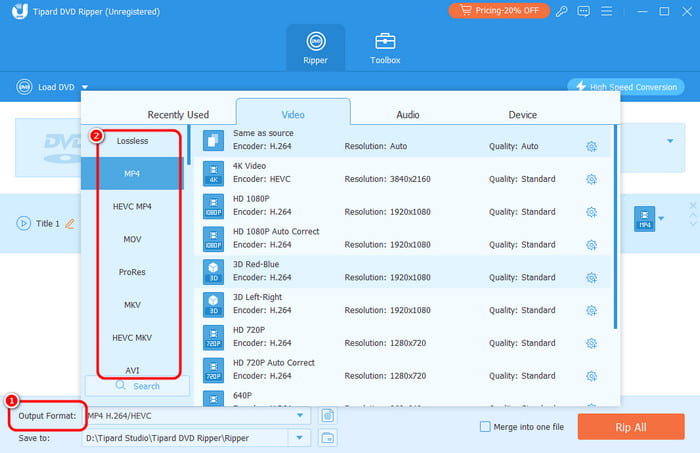Image resolution: width=700 pixels, height=453 pixels.
Task: Choose HD 720P Auto Correct profile icon
Action: tap(213, 370)
